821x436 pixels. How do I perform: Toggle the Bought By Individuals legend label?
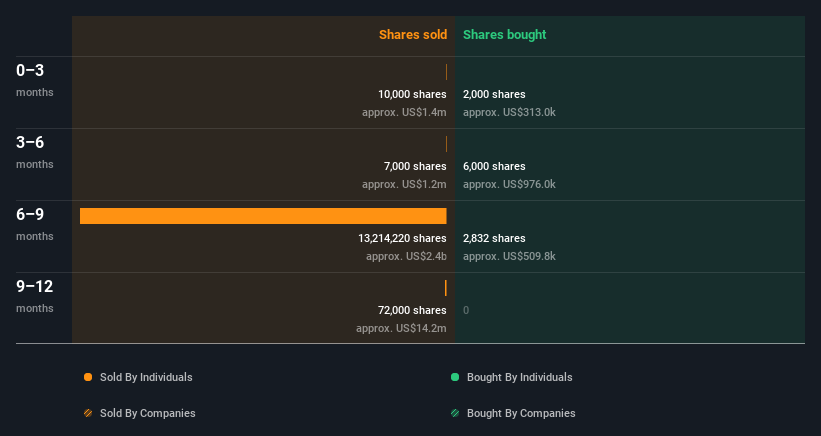pos(519,377)
